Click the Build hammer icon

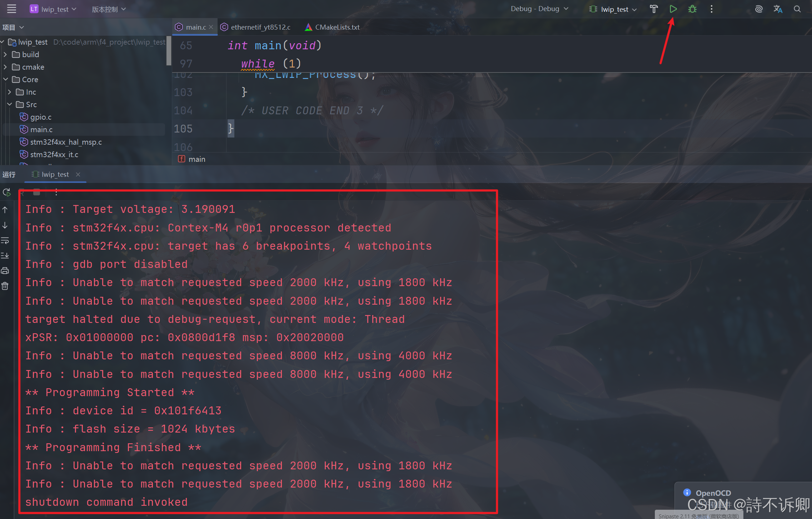[x=654, y=9]
